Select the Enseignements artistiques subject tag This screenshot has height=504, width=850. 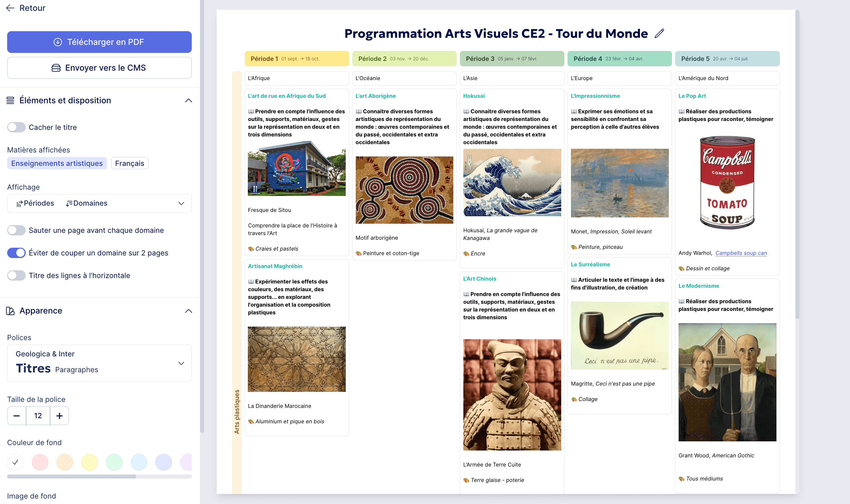pyautogui.click(x=57, y=163)
